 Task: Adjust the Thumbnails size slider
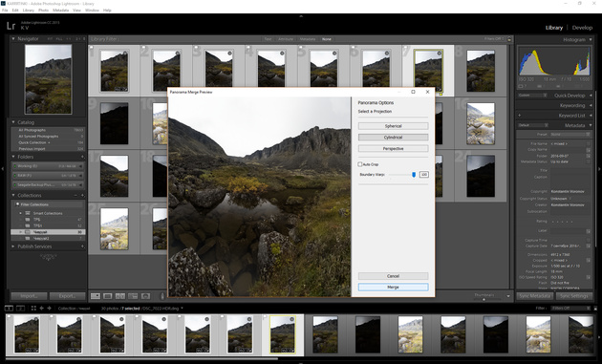(484, 299)
